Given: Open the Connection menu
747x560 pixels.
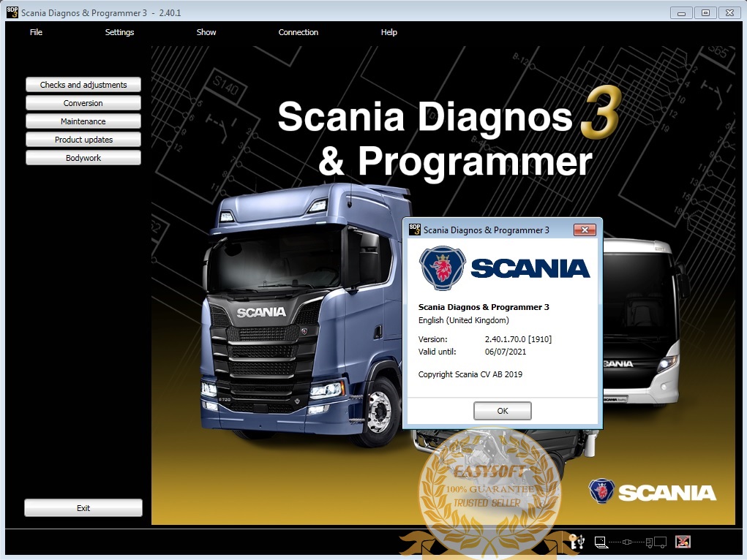Looking at the screenshot, I should pyautogui.click(x=299, y=32).
